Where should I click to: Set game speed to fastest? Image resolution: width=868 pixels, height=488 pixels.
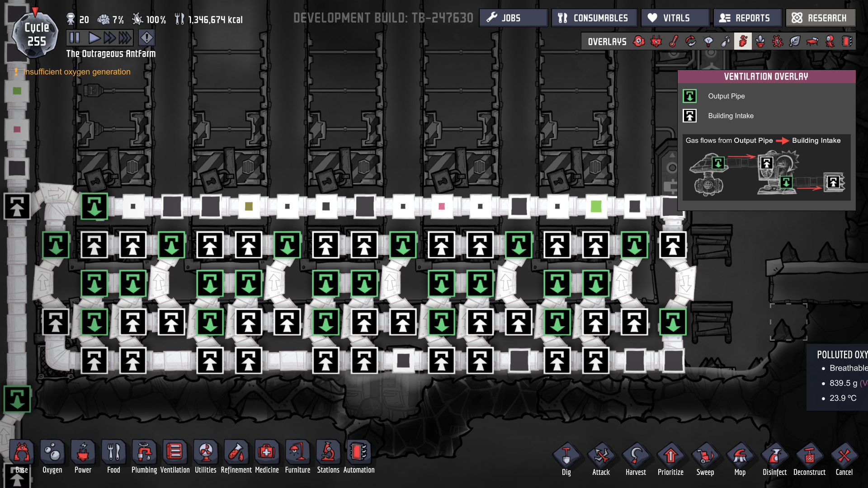[x=125, y=38]
